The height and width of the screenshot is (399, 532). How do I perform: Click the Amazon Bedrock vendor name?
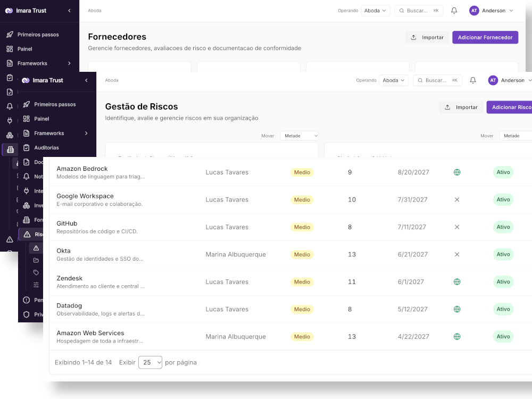82,169
